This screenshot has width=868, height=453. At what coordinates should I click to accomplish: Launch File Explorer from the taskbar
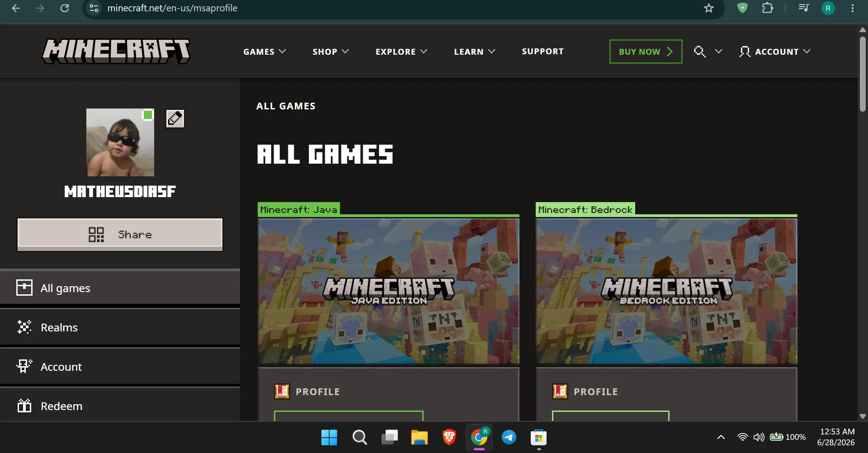point(419,437)
